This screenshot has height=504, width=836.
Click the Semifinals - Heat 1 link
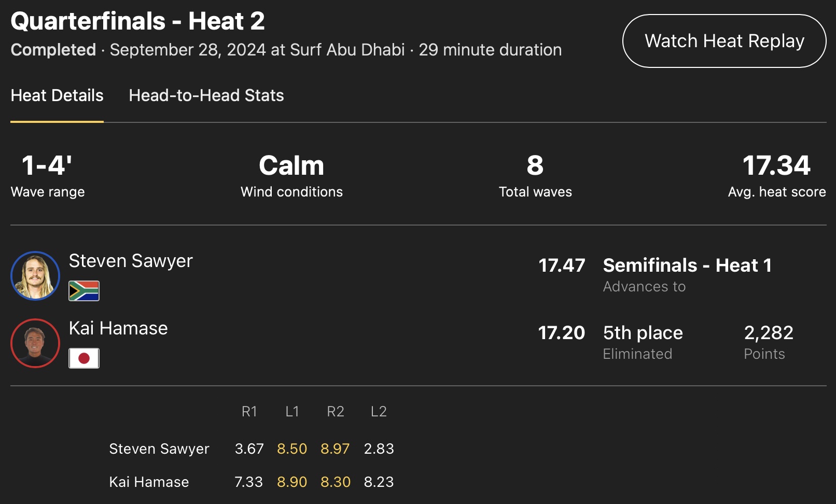687,265
